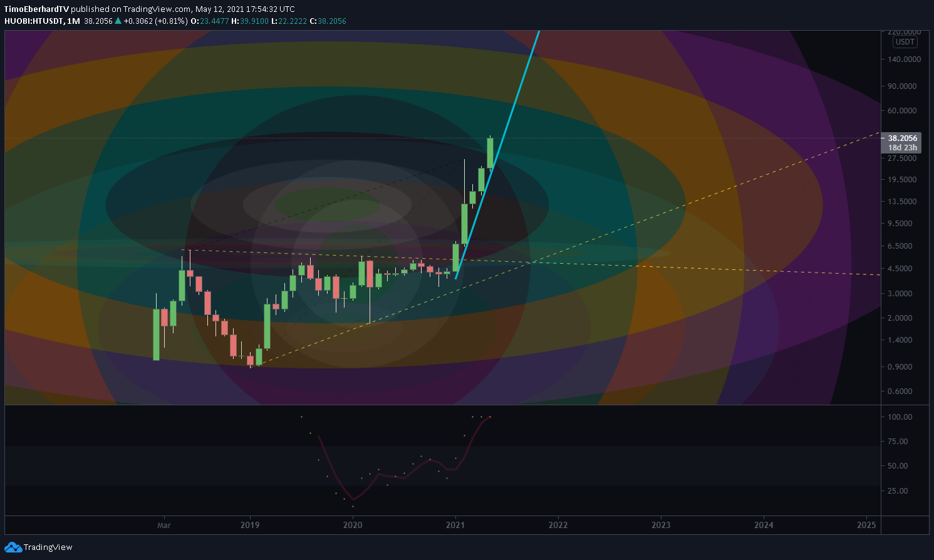Click the 2025 label on time axis
Image resolution: width=934 pixels, height=560 pixels.
(x=866, y=525)
